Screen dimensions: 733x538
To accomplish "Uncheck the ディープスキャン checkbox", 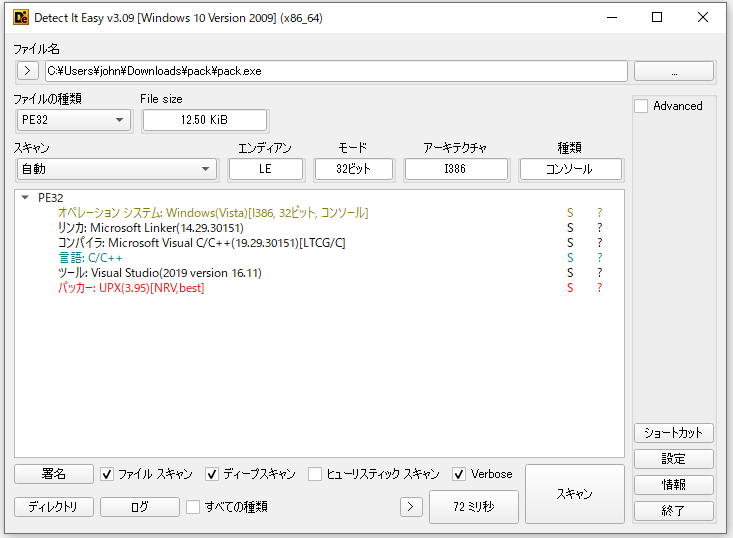I will (212, 474).
